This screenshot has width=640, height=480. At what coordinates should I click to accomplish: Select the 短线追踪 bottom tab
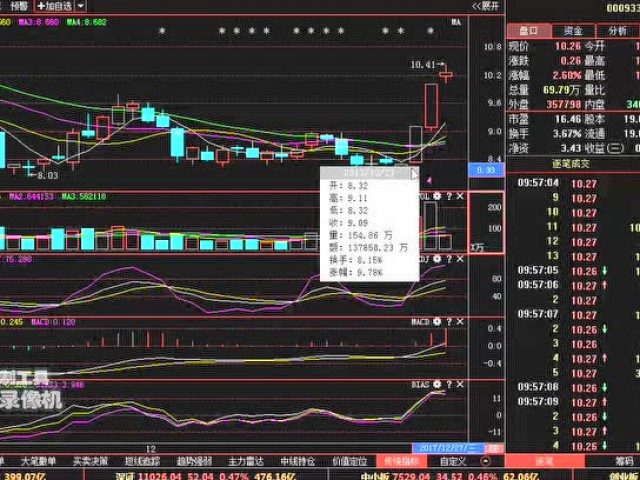point(142,461)
